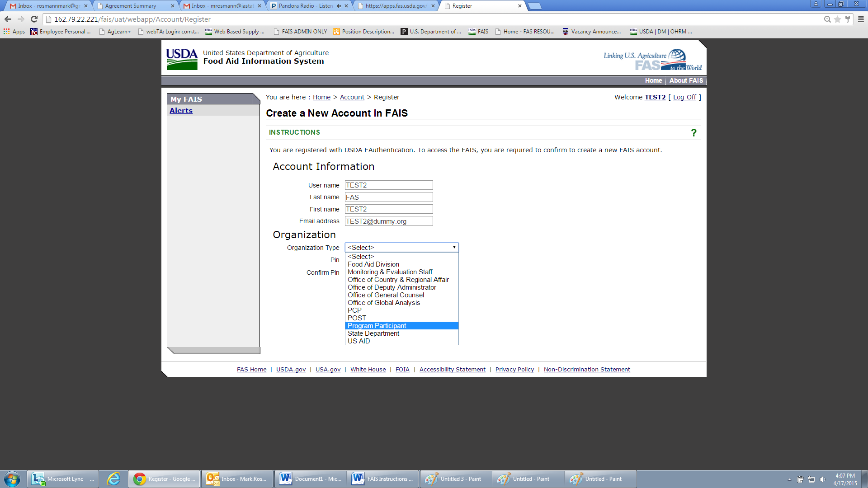868x488 pixels.
Task: Click the Windows Start orb
Action: coord(12,479)
